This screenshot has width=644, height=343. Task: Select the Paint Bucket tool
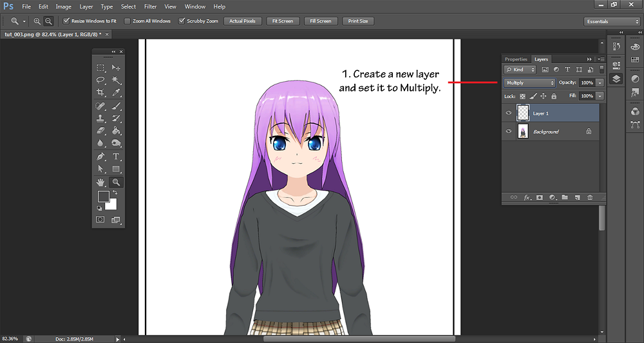pos(116,131)
